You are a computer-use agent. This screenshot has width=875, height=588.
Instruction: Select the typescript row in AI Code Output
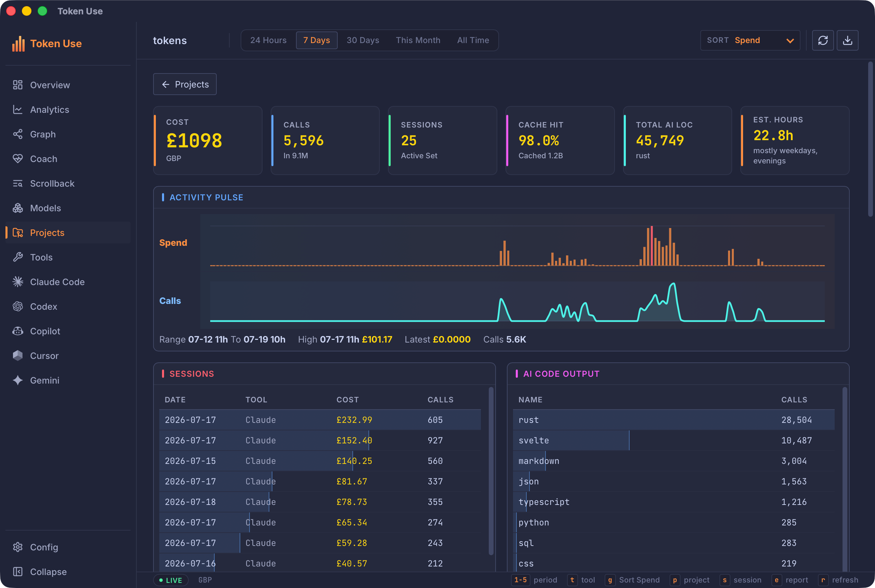point(674,502)
